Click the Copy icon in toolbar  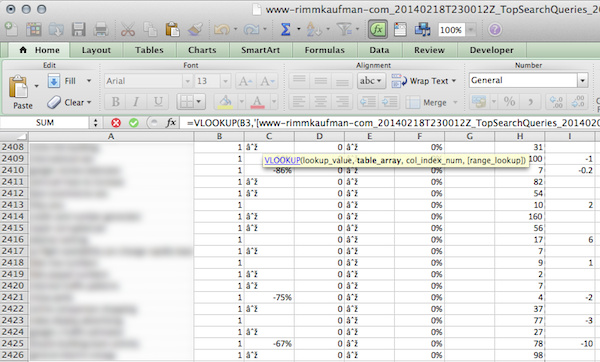[x=150, y=29]
